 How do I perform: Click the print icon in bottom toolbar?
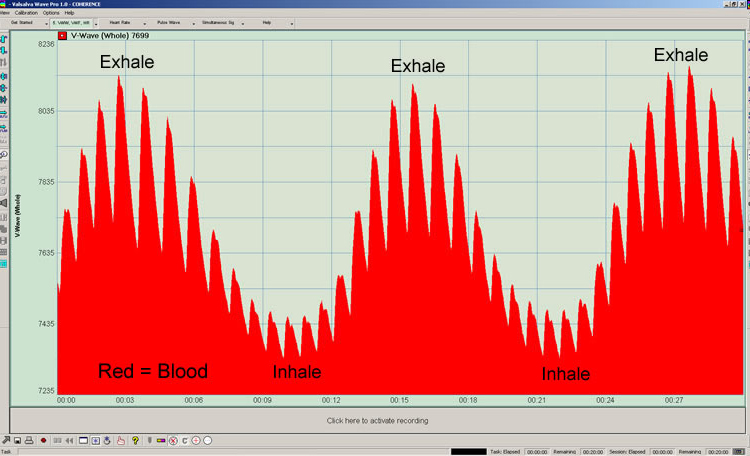[x=30, y=441]
